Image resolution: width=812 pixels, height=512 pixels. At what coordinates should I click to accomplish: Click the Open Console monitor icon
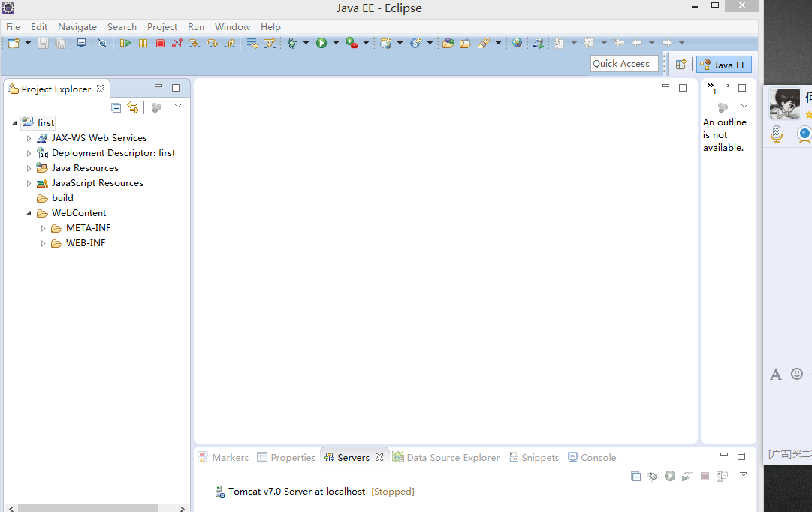coord(81,43)
